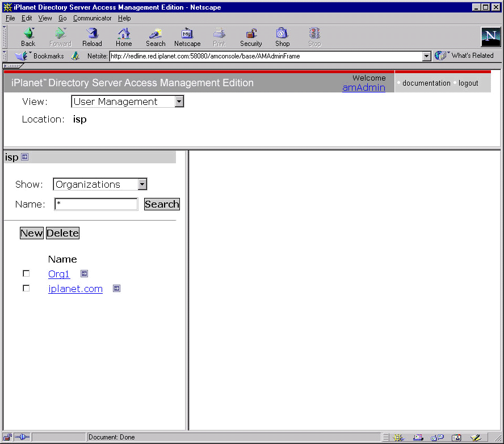Click the Name column header text
The width and height of the screenshot is (504, 444).
[62, 259]
